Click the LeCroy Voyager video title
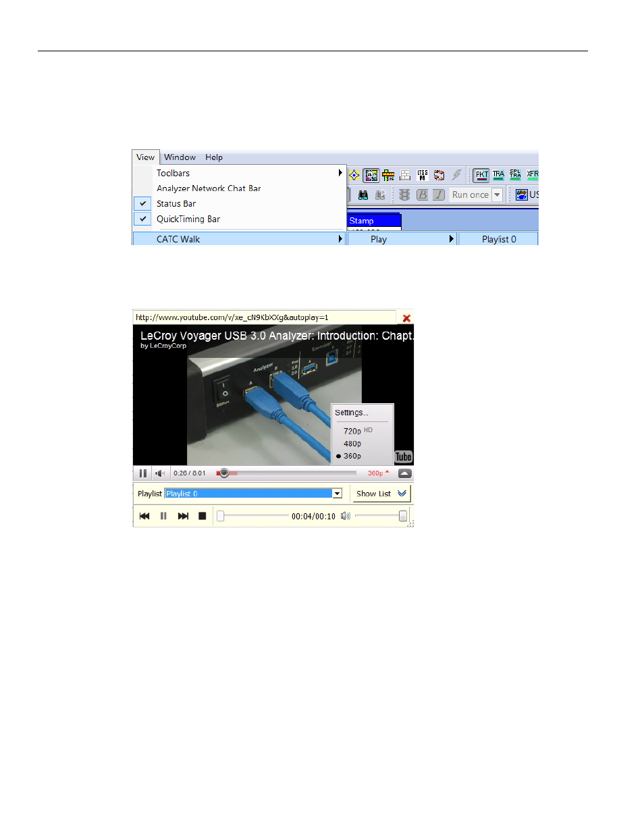 [277, 336]
